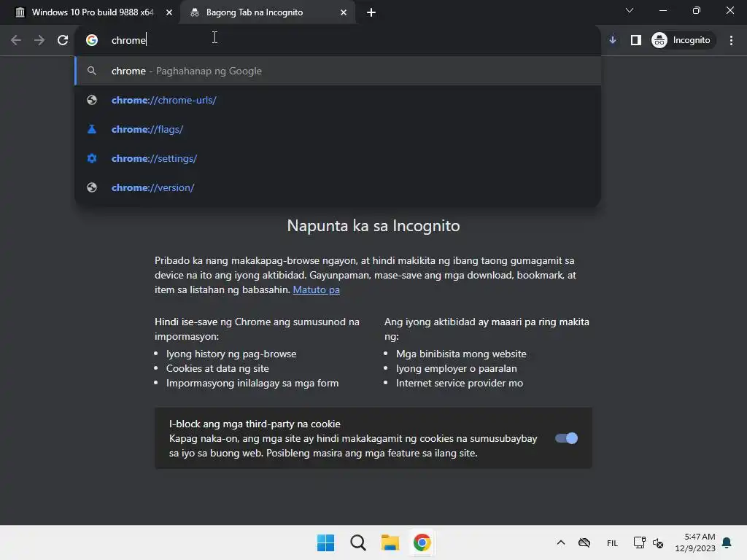Close the Windows 10 Pro build tab
Screen dimensions: 747x560
[x=169, y=12]
